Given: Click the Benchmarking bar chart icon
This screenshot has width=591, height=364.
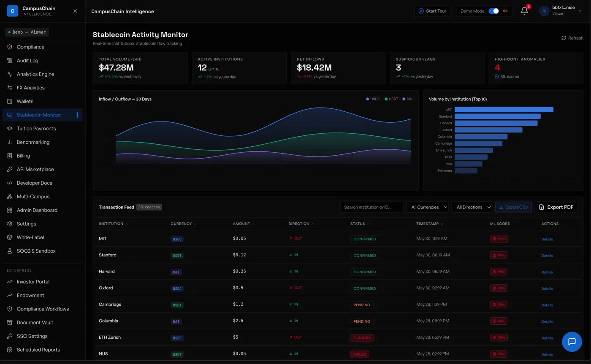Looking at the screenshot, I should [x=10, y=142].
